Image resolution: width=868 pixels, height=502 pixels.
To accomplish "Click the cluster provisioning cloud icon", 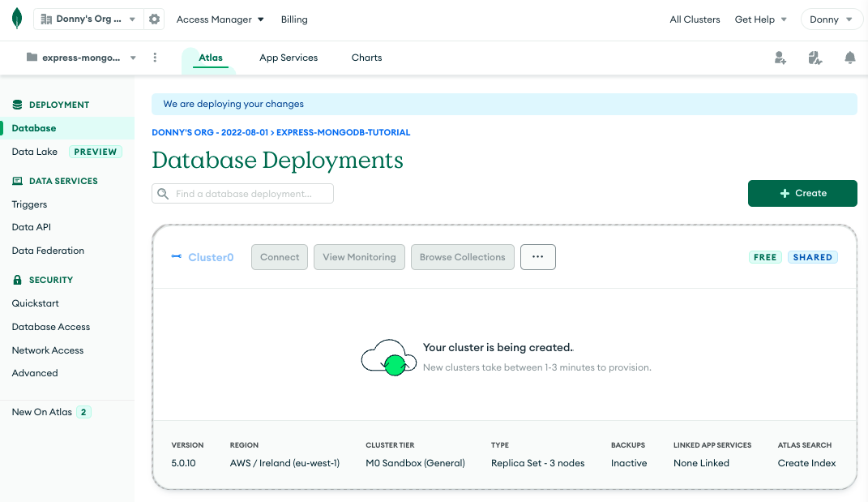I will 388,358.
